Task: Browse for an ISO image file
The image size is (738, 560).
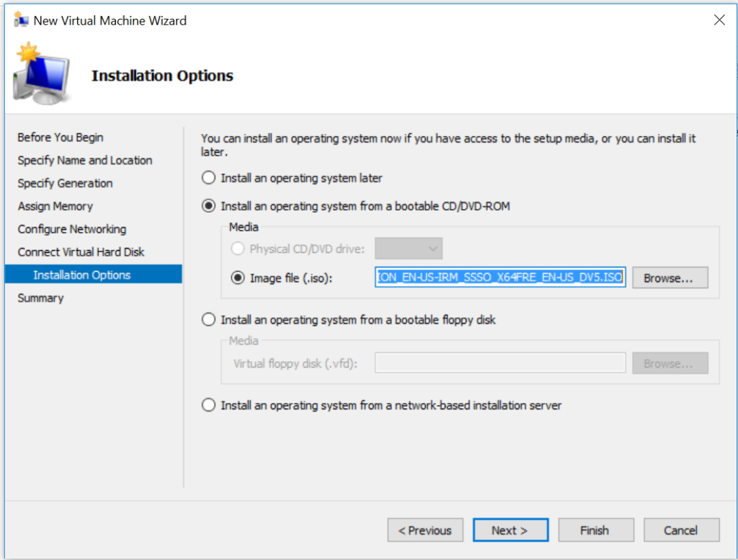Action: 670,277
